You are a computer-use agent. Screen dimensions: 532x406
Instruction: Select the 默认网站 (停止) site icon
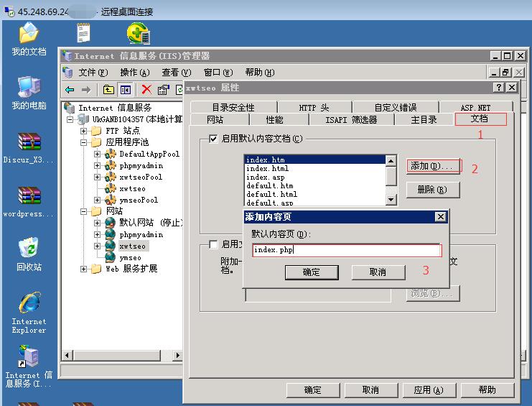click(x=111, y=223)
